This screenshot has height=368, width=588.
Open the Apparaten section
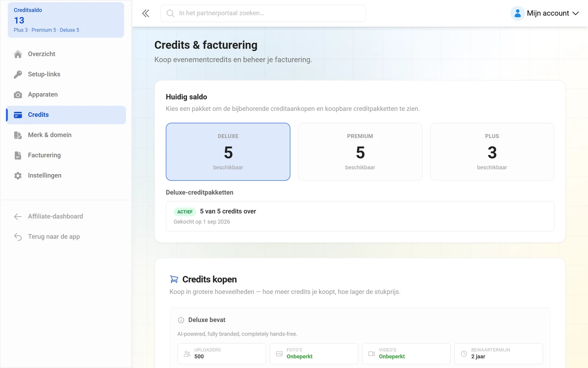tap(66, 95)
